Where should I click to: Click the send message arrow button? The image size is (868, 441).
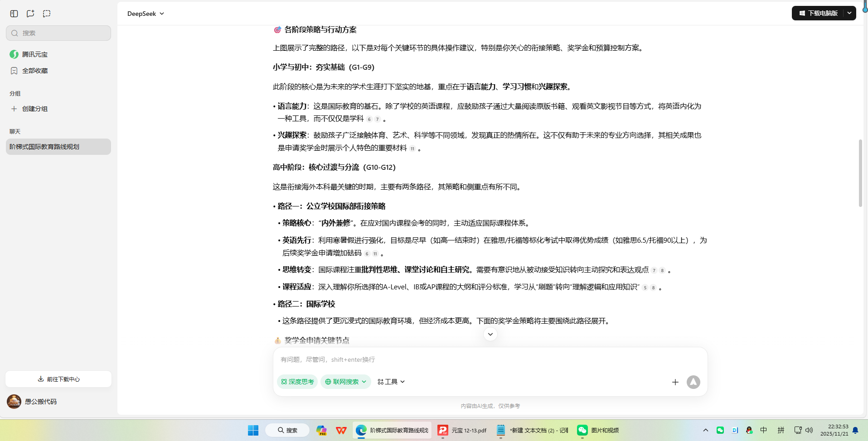pos(693,382)
